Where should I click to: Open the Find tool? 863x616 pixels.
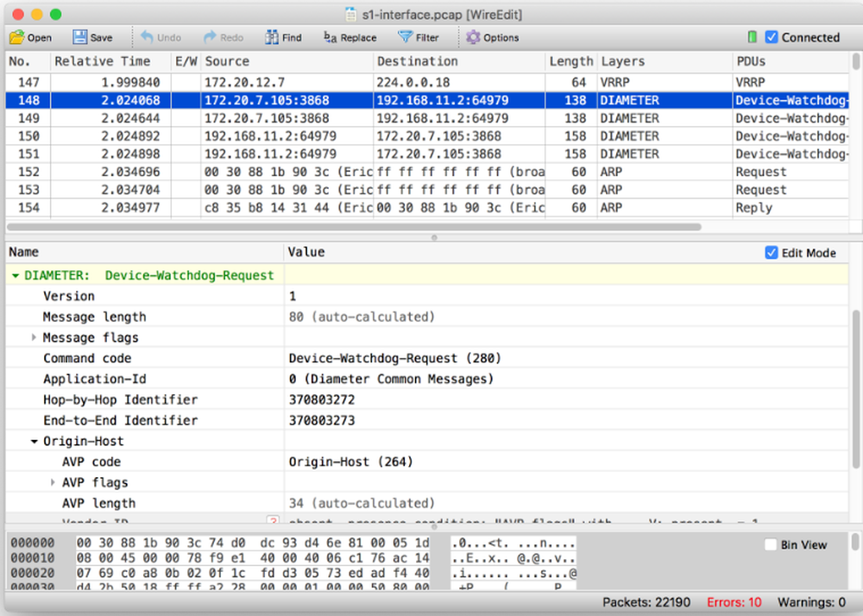click(x=283, y=37)
